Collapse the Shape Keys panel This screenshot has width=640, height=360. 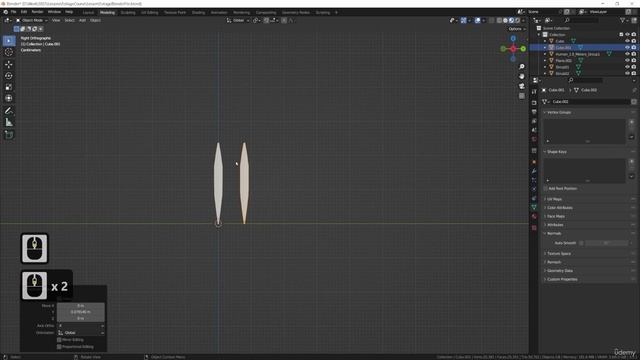556,152
